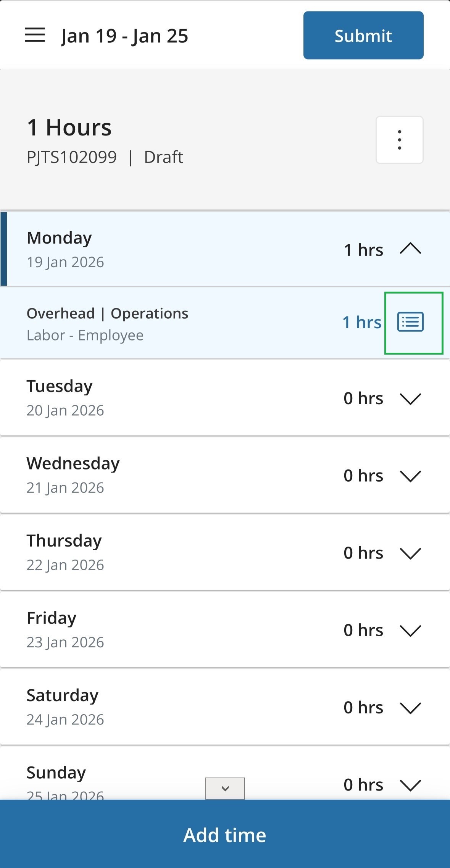Open the three-dot more options menu
This screenshot has width=450, height=868.
click(399, 140)
